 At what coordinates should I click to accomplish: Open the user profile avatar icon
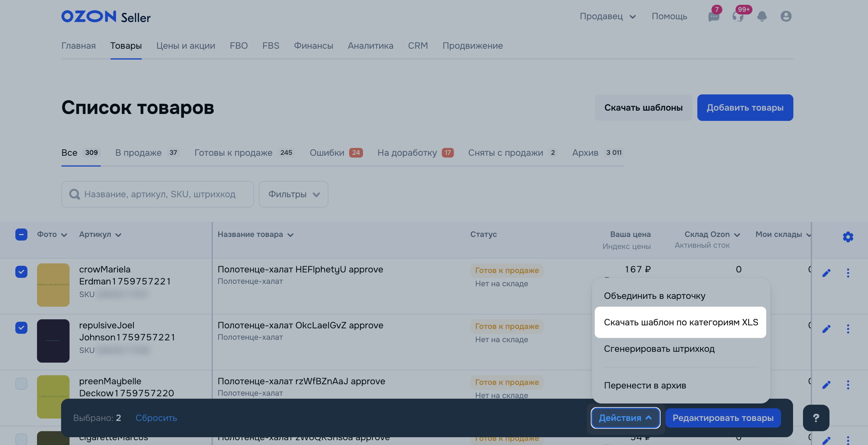pos(786,17)
